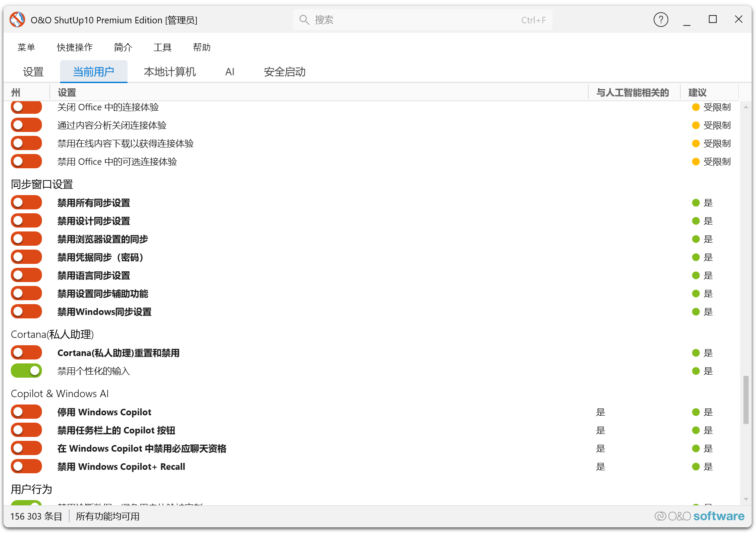The image size is (756, 536).
Task: Click the scrollbar up arrow
Action: (746, 107)
